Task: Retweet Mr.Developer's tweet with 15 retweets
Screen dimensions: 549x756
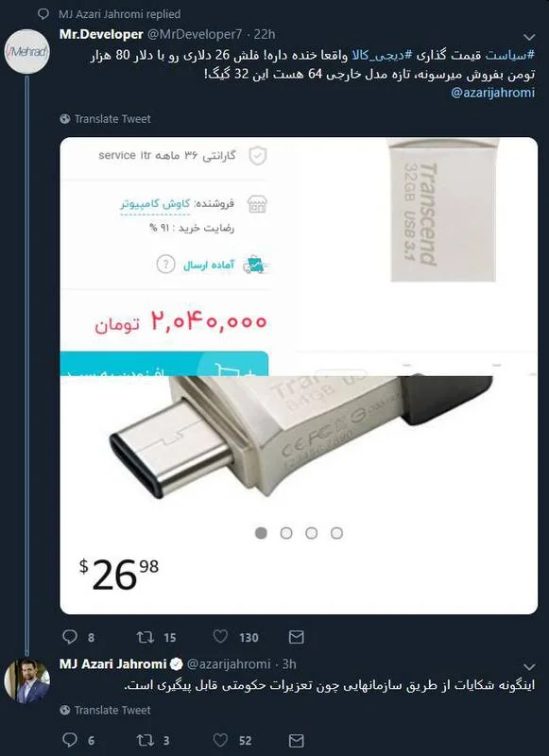Action: coord(146,637)
